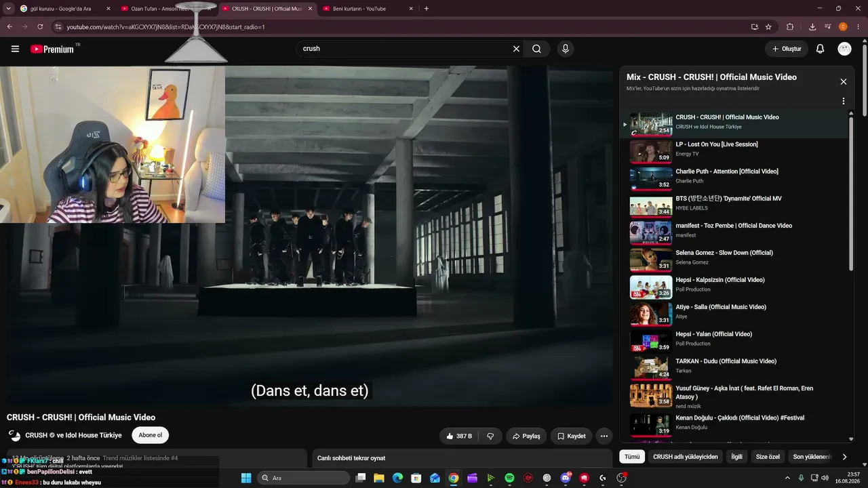Like the video, 387 B
Image resolution: width=868 pixels, height=488 pixels.
click(459, 436)
